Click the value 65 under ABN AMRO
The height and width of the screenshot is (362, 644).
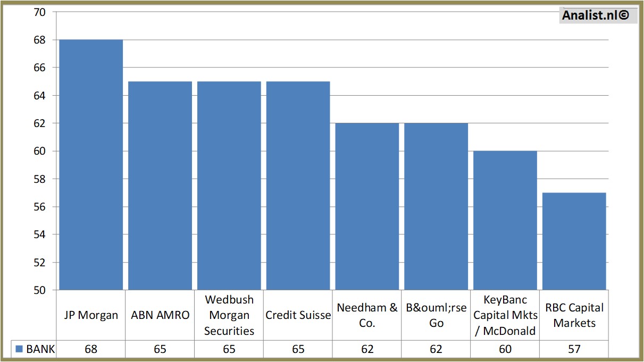point(160,349)
